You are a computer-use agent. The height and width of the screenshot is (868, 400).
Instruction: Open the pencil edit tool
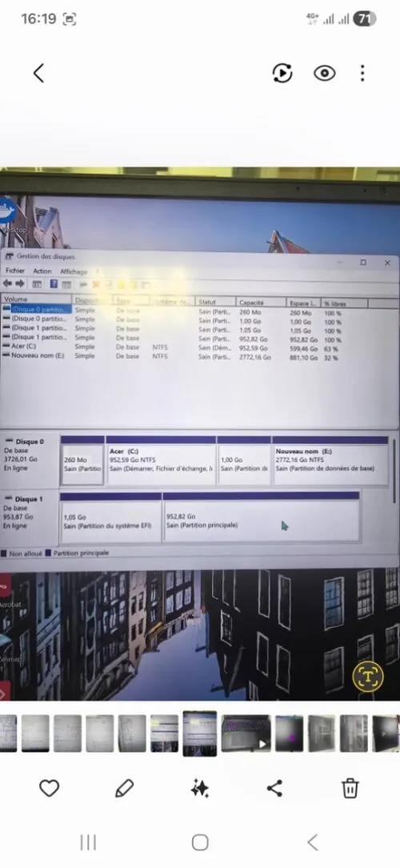click(125, 788)
